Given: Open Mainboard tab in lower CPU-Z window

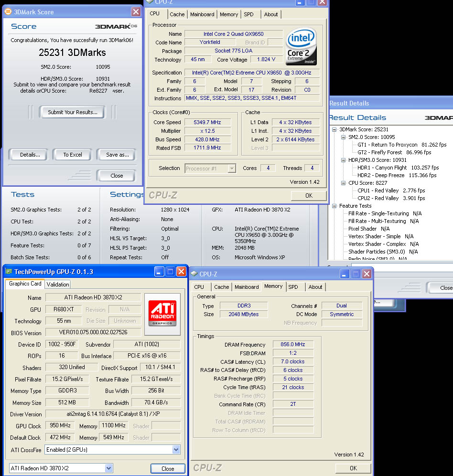Looking at the screenshot, I should click(x=247, y=287).
